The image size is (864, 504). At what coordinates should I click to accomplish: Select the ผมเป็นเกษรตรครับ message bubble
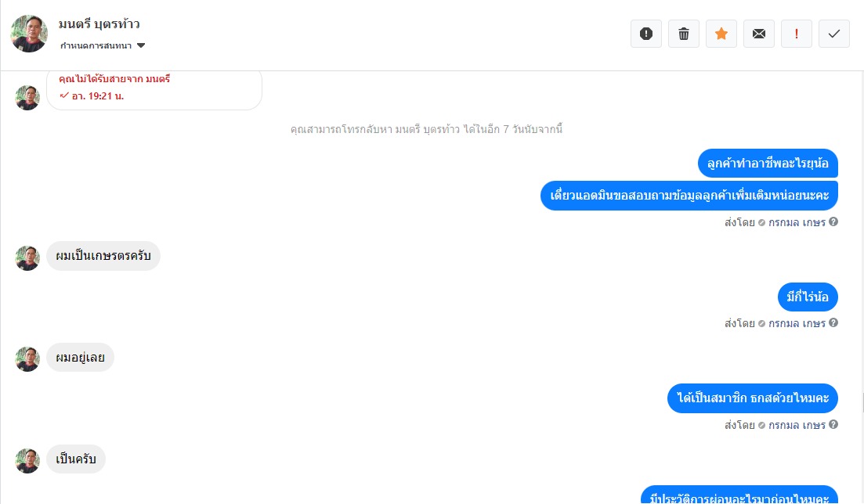pyautogui.click(x=103, y=256)
